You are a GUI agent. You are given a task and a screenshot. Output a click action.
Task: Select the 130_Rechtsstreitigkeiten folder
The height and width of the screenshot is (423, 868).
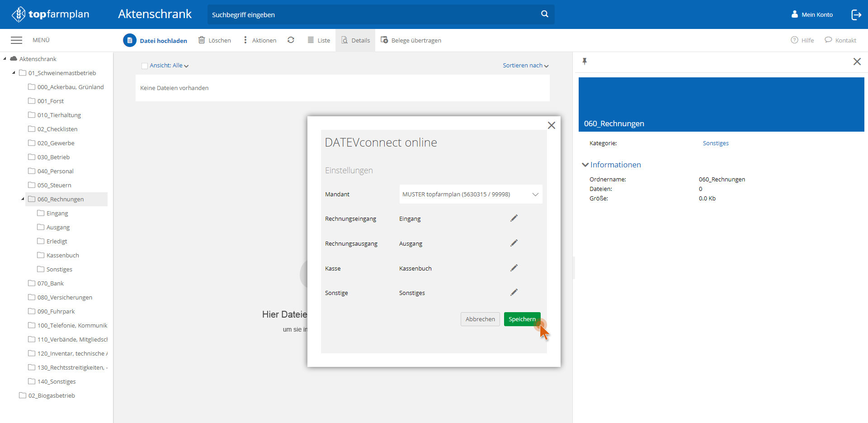[x=68, y=367]
